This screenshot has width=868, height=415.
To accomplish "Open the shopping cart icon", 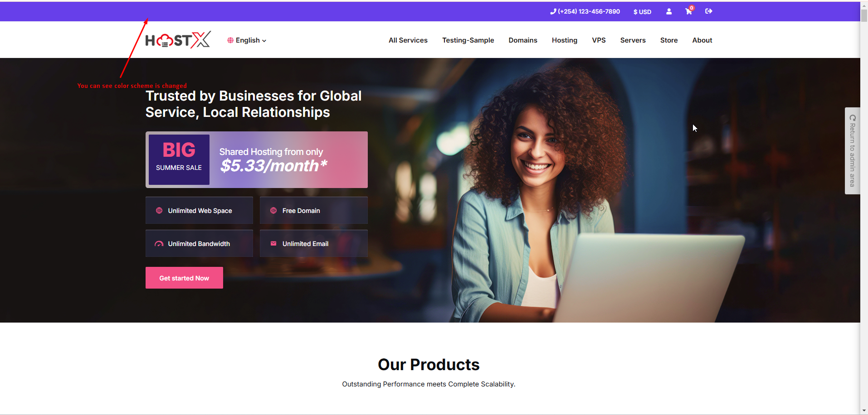I will pyautogui.click(x=689, y=11).
